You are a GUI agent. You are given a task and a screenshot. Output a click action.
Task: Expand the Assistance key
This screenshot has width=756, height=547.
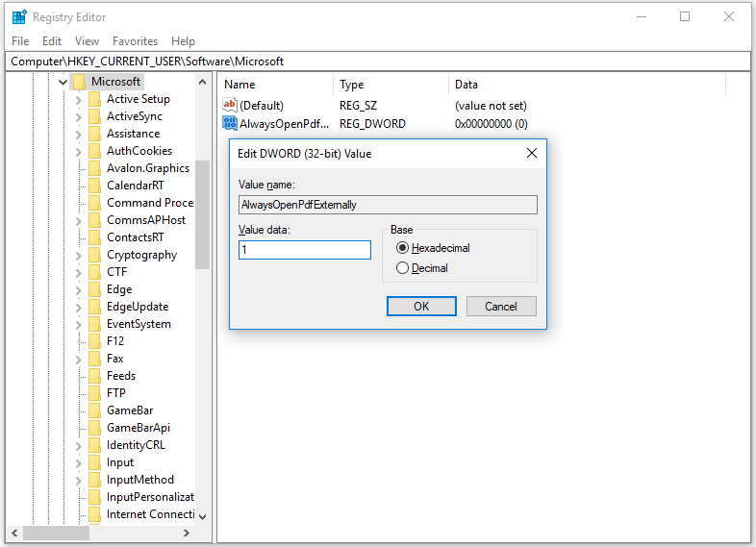78,135
